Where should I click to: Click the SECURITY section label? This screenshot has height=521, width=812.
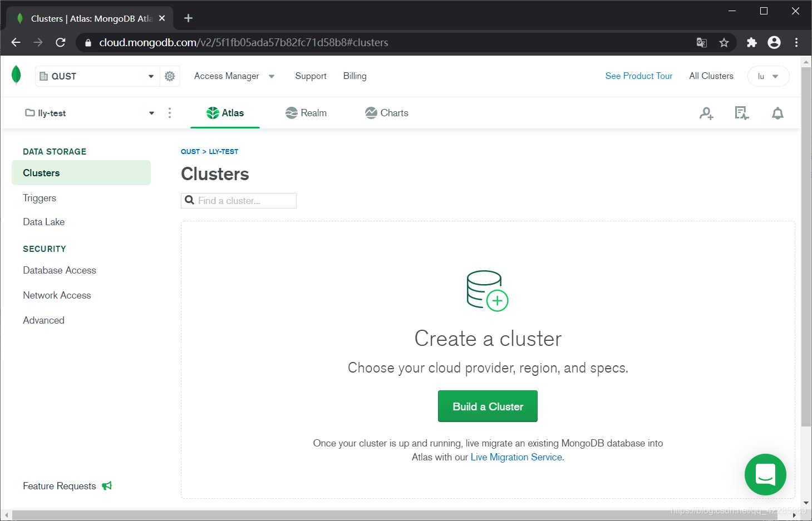(45, 249)
